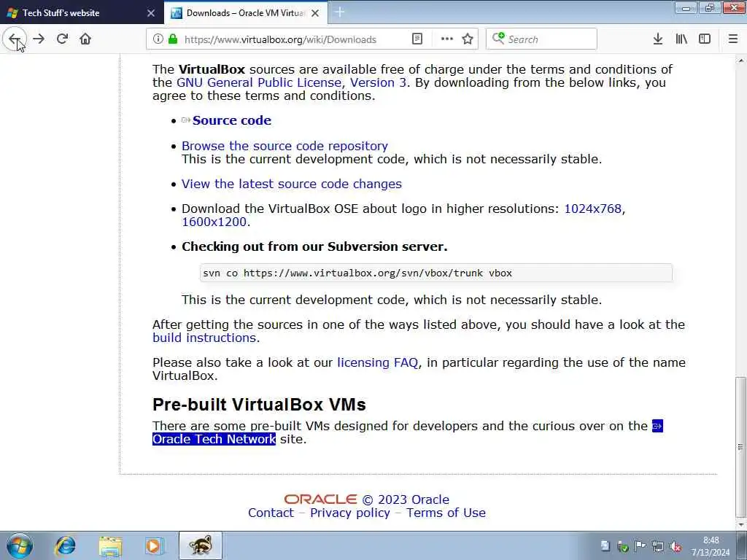This screenshot has width=747, height=560.
Task: View secure connection padlock details
Action: 173,39
